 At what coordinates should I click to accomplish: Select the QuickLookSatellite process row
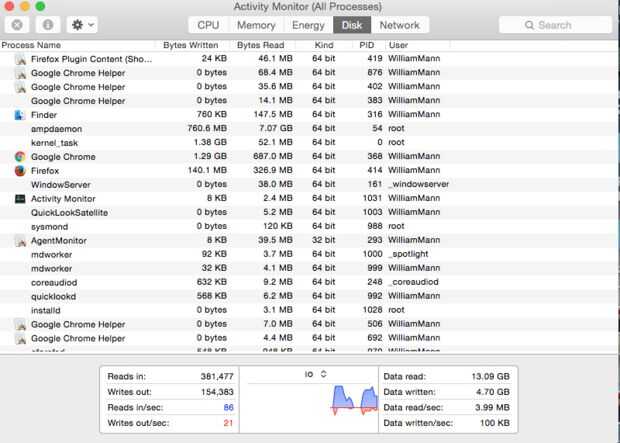pos(308,213)
